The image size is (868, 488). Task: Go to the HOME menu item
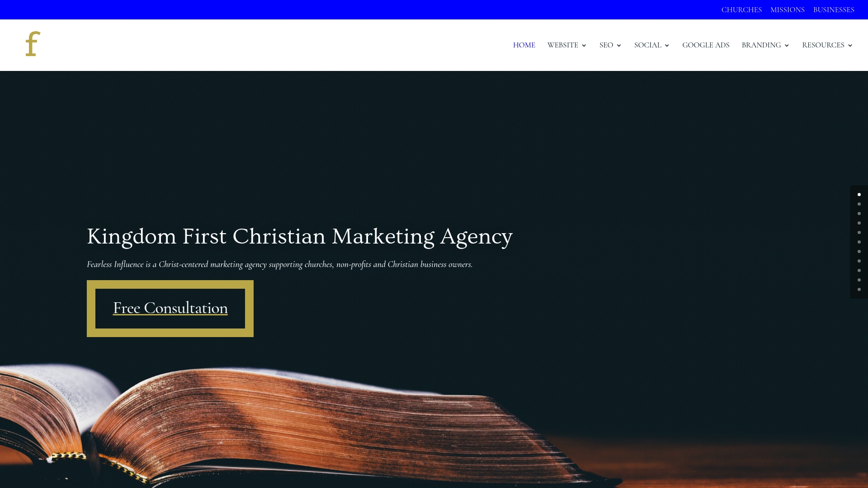(x=524, y=45)
